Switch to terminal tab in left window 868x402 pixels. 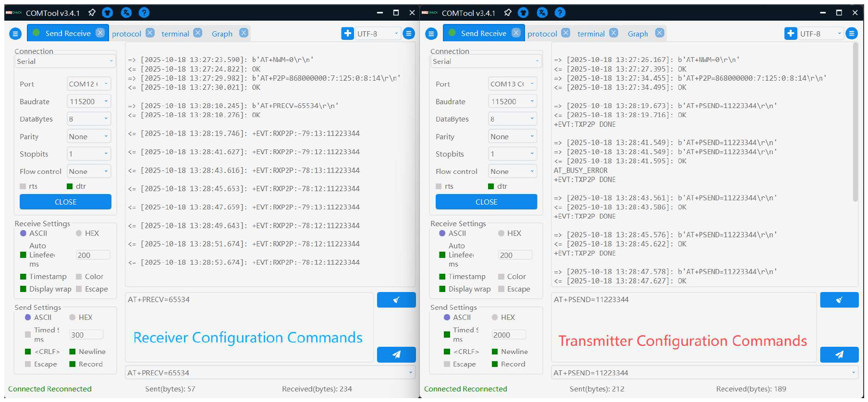point(175,34)
